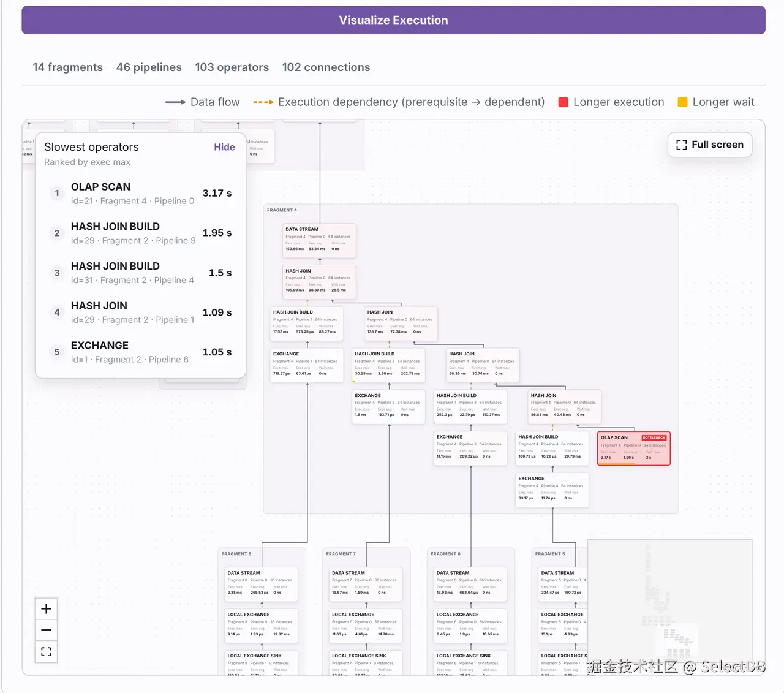Select HASH JOIN 1.09 s row
Screen dimensions: 784x693
(x=140, y=312)
